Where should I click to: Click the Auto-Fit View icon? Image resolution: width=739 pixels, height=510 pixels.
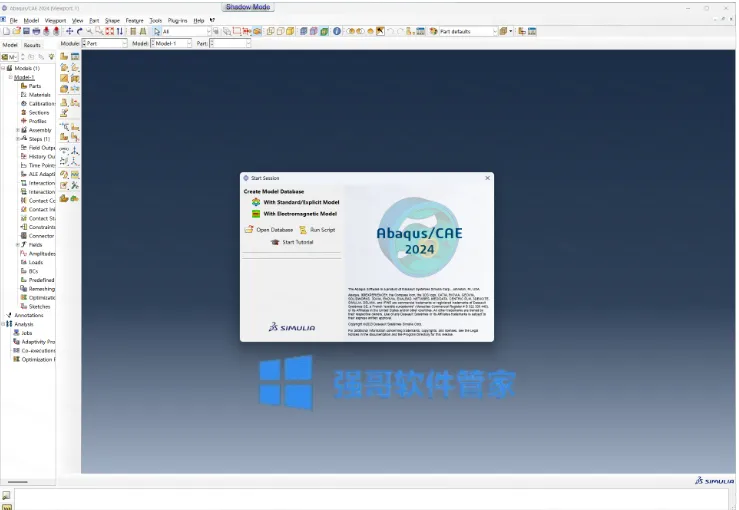(109, 31)
